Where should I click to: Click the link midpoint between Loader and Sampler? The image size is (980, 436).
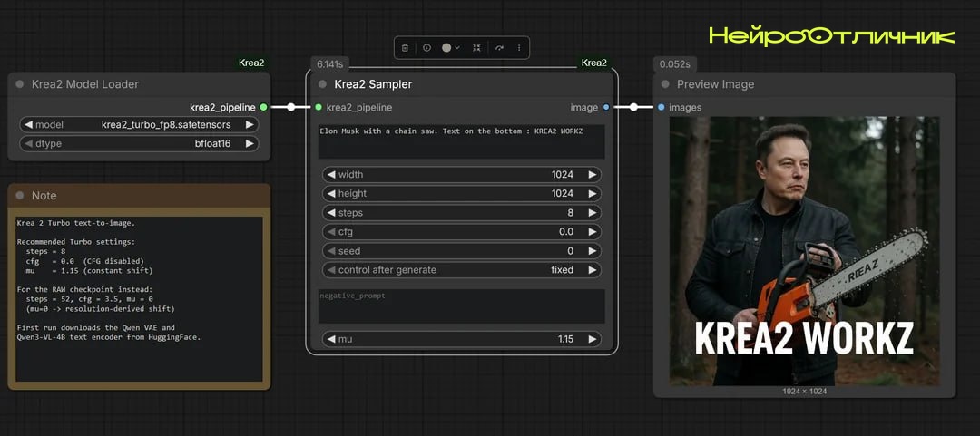pos(290,108)
